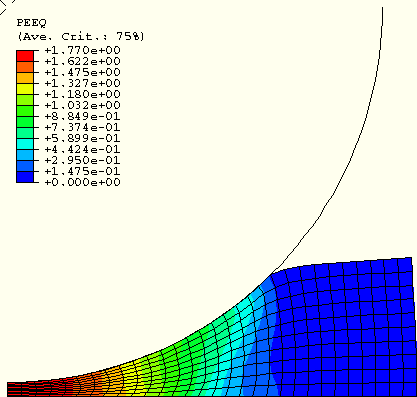Select the +1.475e-01 legend value
The image size is (417, 397).
coord(82,171)
